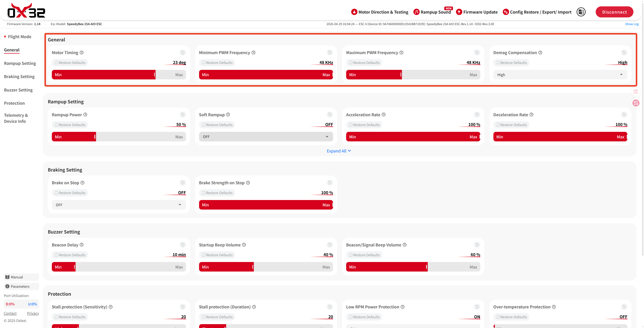Click the Demag Compensation help icon
Image resolution: width=644 pixels, height=328 pixels.
pyautogui.click(x=540, y=52)
